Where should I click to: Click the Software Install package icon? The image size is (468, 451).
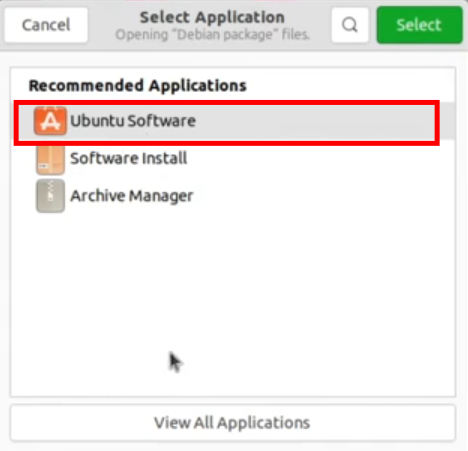[50, 161]
